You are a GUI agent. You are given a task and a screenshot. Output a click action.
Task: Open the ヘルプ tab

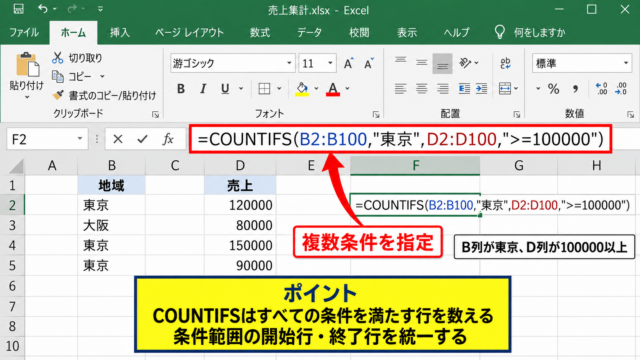point(456,32)
